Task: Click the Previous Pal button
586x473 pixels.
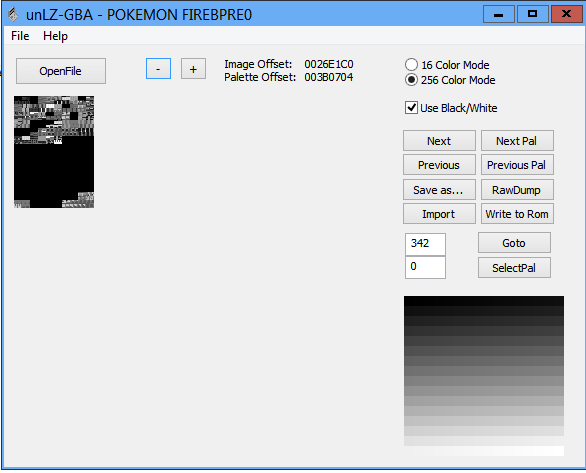Action: tap(517, 165)
